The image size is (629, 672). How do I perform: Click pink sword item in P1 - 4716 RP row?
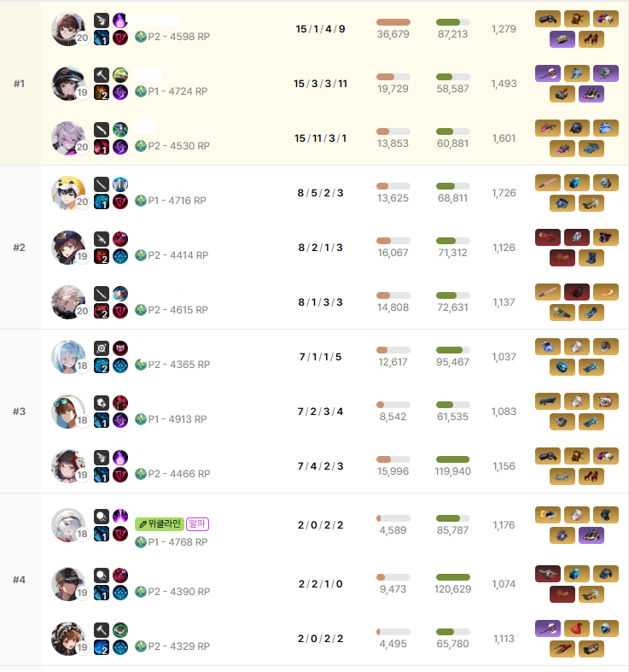548,183
